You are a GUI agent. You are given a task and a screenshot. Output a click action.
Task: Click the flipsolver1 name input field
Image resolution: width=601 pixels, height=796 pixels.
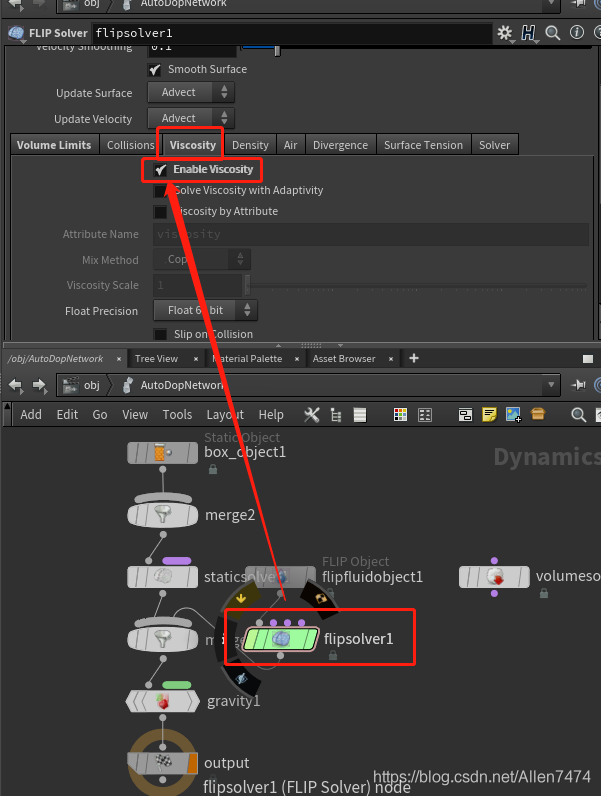(290, 33)
